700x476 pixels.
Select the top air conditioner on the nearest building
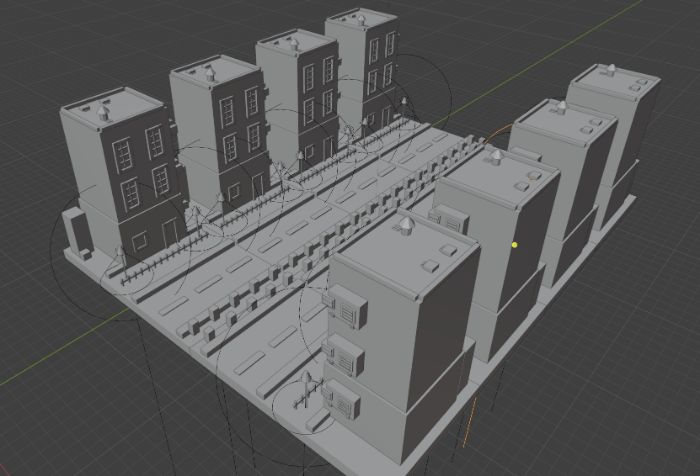click(346, 307)
